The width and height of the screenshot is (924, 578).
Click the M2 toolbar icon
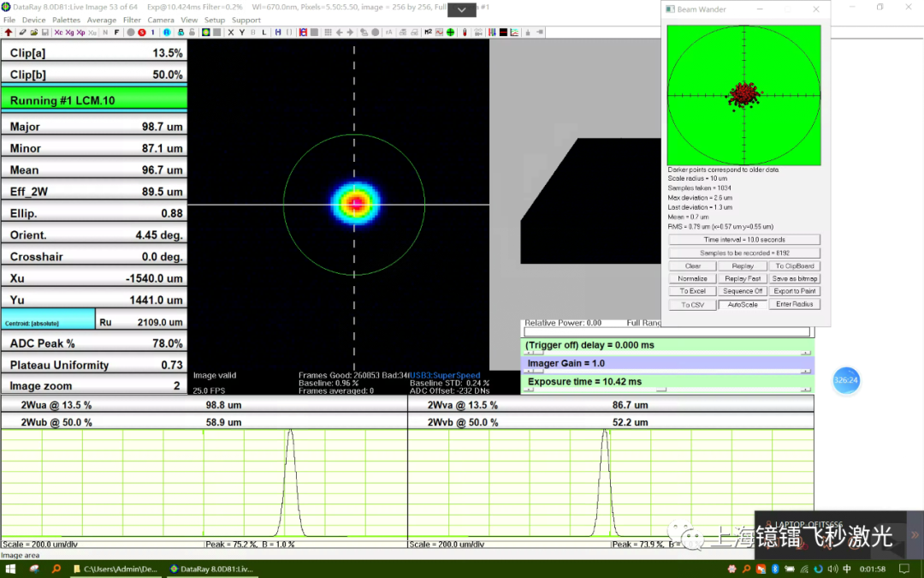[428, 33]
